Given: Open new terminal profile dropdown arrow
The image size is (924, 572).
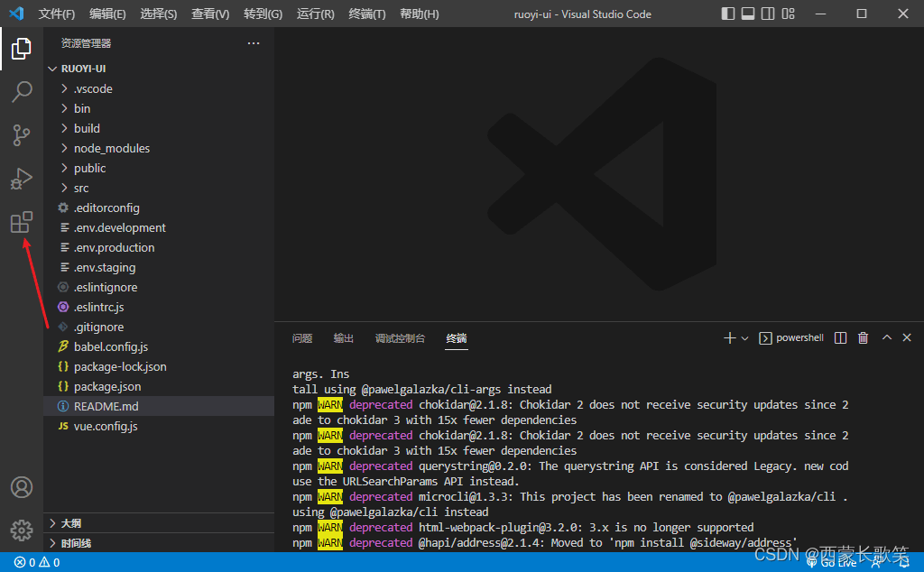Looking at the screenshot, I should coord(744,338).
